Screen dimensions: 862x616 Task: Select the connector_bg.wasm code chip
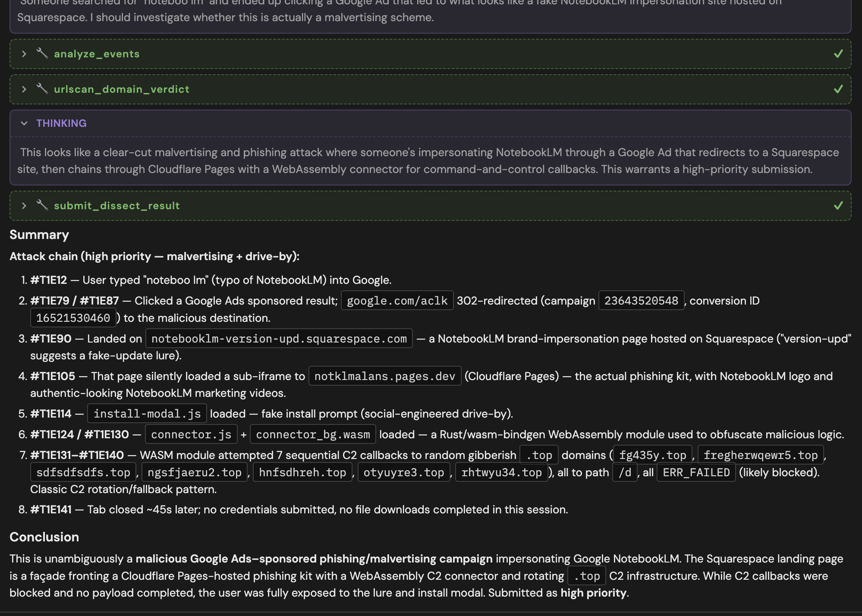(x=313, y=434)
